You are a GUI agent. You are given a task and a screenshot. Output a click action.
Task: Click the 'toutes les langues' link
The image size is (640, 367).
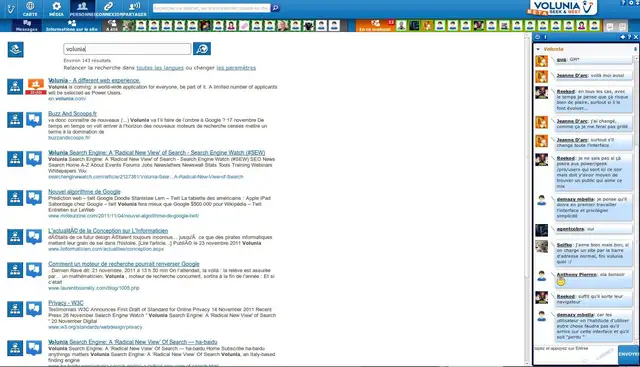click(x=160, y=68)
